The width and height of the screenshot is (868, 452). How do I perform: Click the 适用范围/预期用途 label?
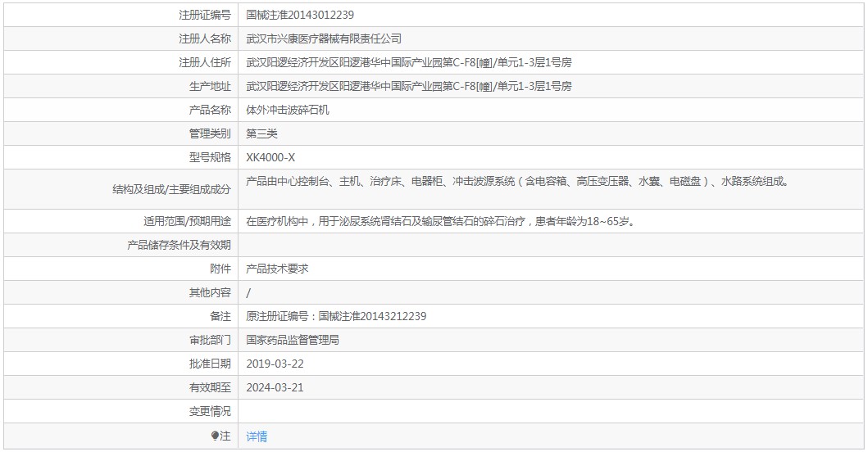pos(187,221)
